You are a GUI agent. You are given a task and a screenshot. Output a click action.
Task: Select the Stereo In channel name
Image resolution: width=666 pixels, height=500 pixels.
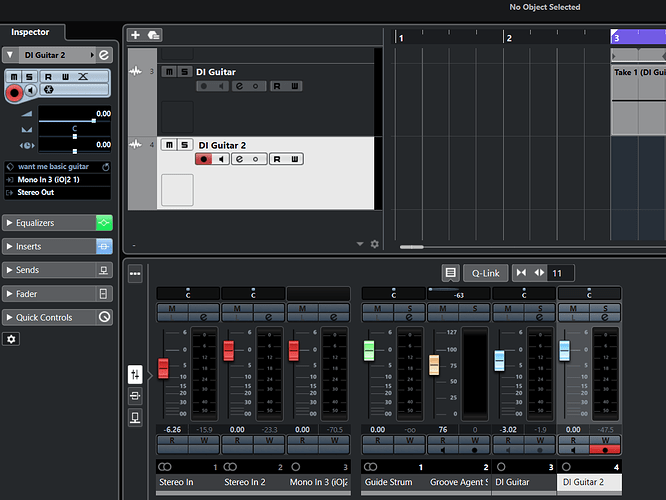click(x=176, y=482)
